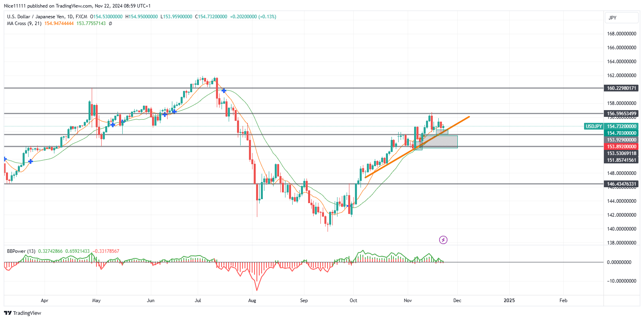Click the current price label 154.73200000
Viewport: 644px width, 320px height.
[x=621, y=126]
